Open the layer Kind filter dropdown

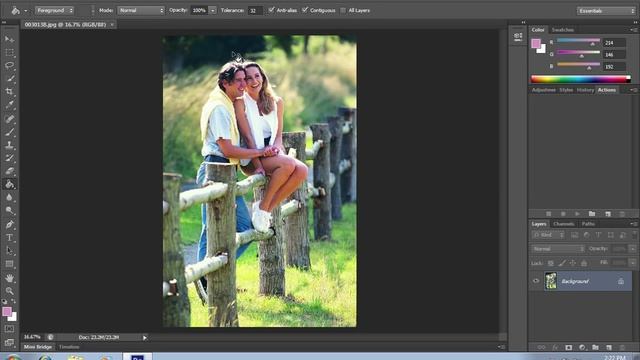click(x=548, y=235)
